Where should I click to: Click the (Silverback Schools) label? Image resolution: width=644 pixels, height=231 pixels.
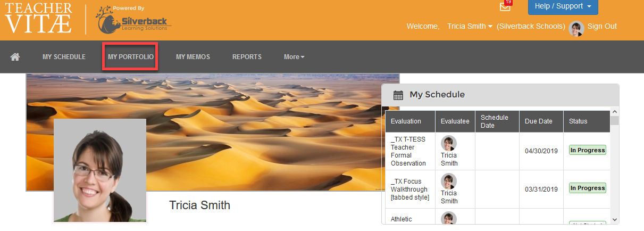pos(531,26)
